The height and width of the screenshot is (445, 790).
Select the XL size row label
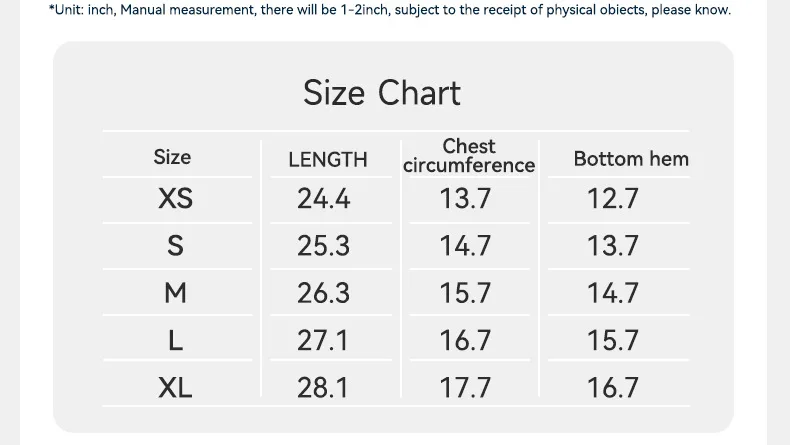[x=175, y=387]
